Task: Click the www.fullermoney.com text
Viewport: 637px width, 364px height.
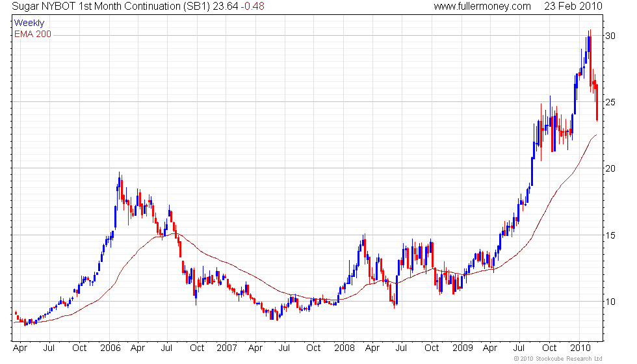Action: [482, 6]
